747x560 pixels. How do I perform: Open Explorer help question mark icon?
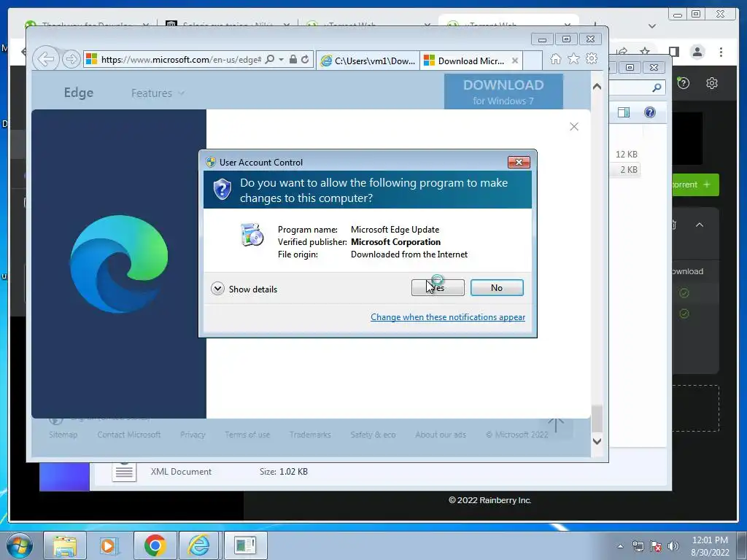tap(650, 112)
